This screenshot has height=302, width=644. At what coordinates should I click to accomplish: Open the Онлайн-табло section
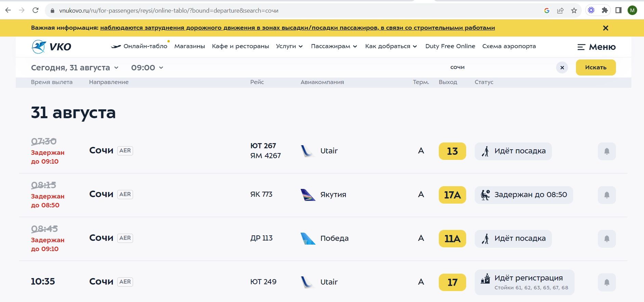click(x=139, y=46)
